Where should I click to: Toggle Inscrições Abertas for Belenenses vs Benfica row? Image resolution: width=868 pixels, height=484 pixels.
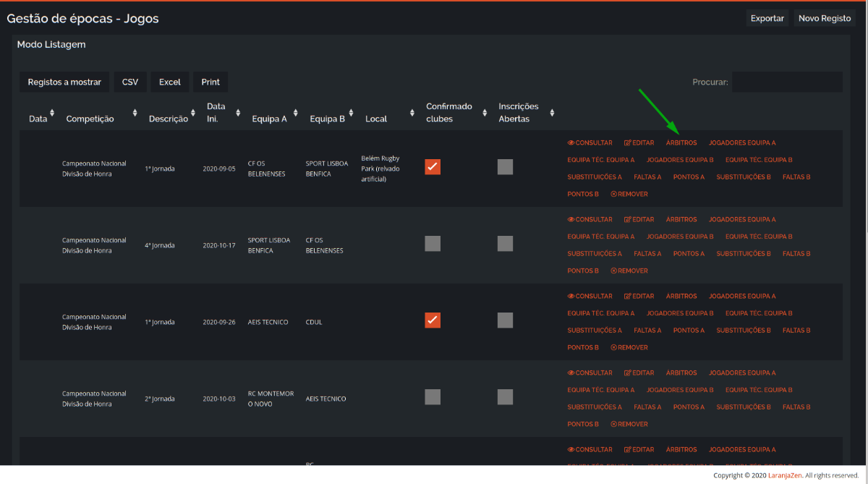pyautogui.click(x=505, y=167)
